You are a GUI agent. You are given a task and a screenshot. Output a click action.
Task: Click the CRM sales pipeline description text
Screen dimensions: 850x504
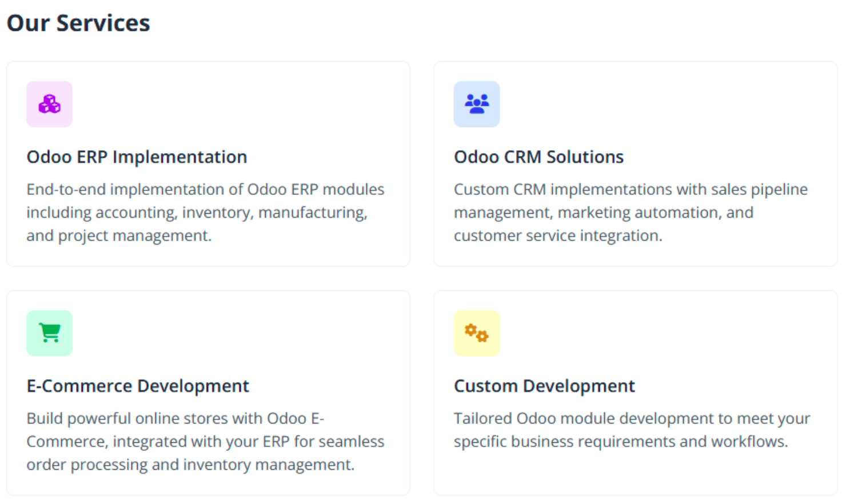tap(630, 213)
